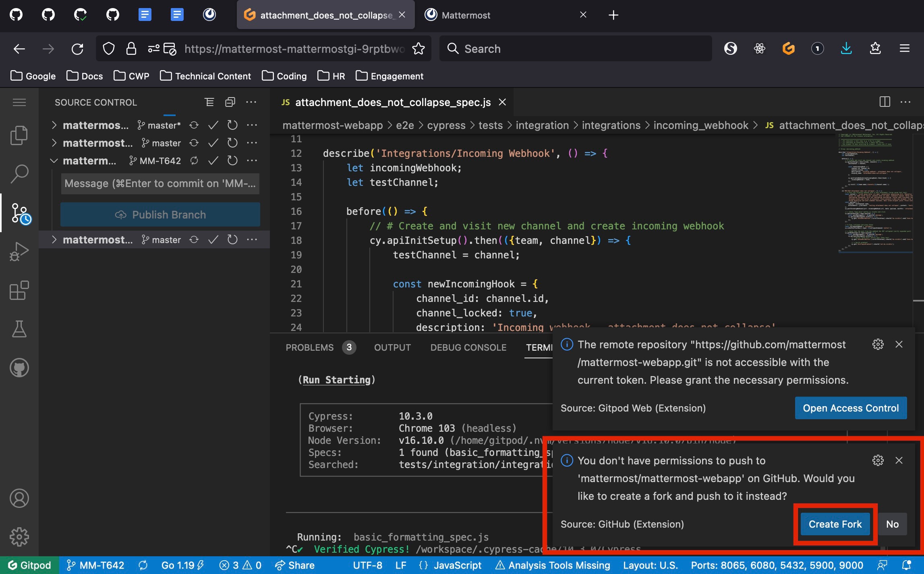This screenshot has width=924, height=574.
Task: Split the editor right
Action: [x=885, y=102]
